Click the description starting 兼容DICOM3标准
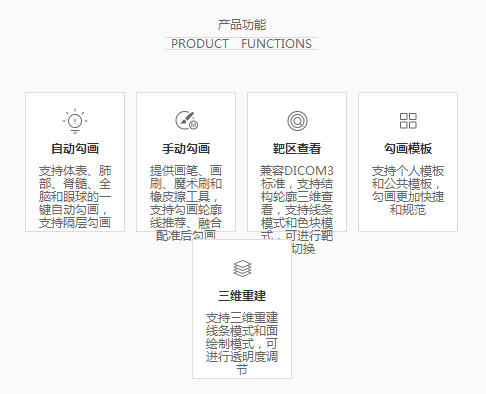486x394 pixels. [x=297, y=210]
